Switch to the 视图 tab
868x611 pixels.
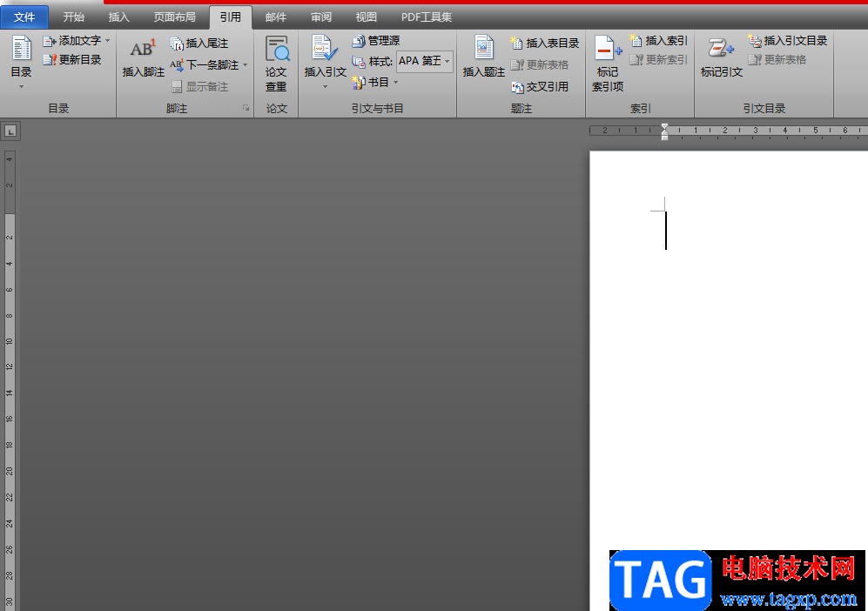[x=366, y=17]
